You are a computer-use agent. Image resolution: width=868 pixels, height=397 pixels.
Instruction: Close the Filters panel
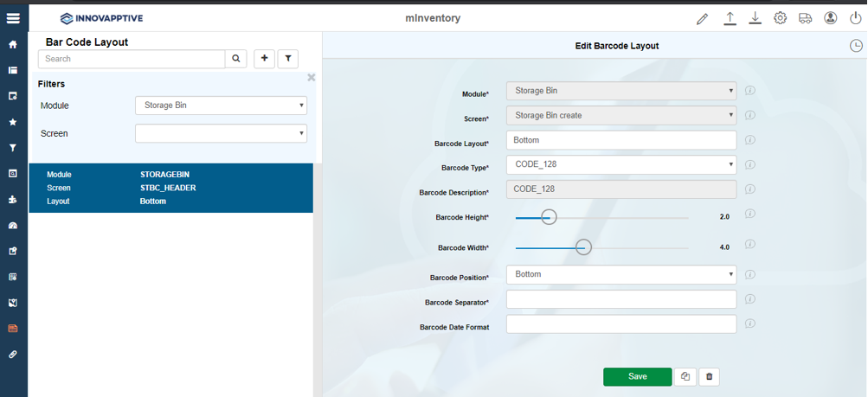pos(312,78)
